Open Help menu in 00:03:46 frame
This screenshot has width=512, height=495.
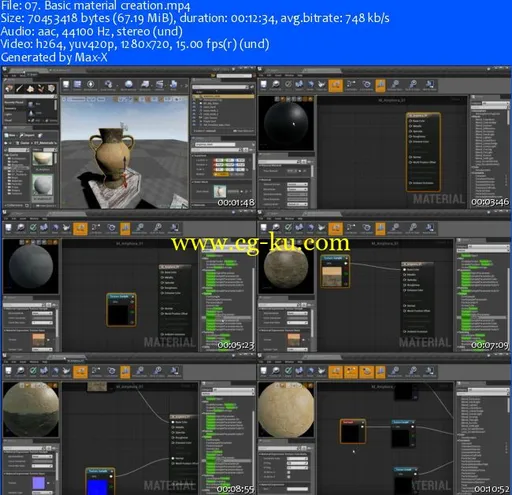300,76
